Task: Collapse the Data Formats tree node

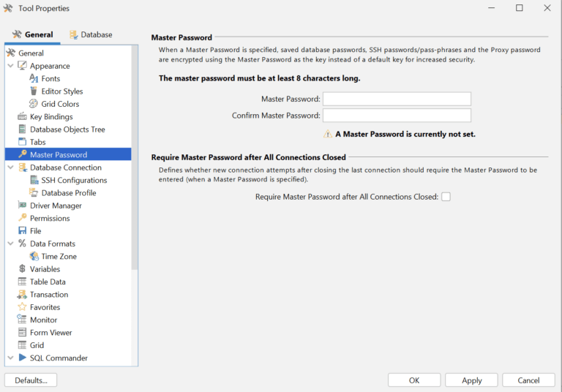Action: (10, 244)
